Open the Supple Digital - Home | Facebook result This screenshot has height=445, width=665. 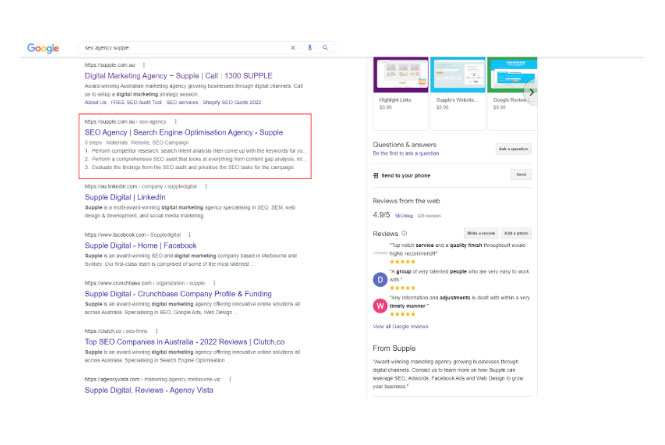tap(140, 246)
